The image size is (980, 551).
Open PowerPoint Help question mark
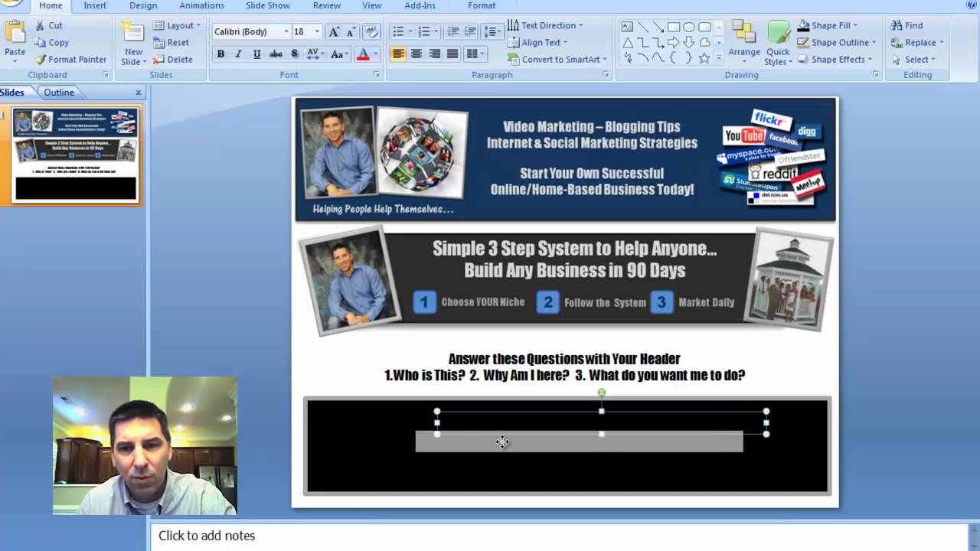pyautogui.click(x=972, y=5)
